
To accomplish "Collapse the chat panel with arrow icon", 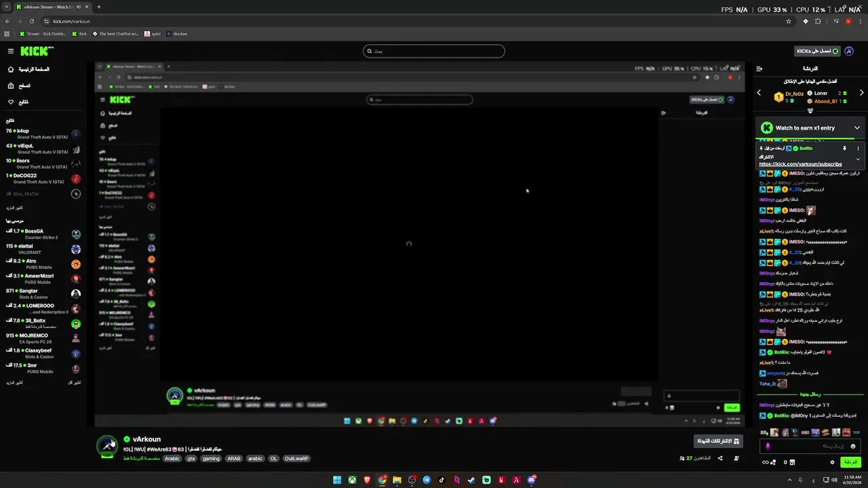I will pyautogui.click(x=759, y=68).
